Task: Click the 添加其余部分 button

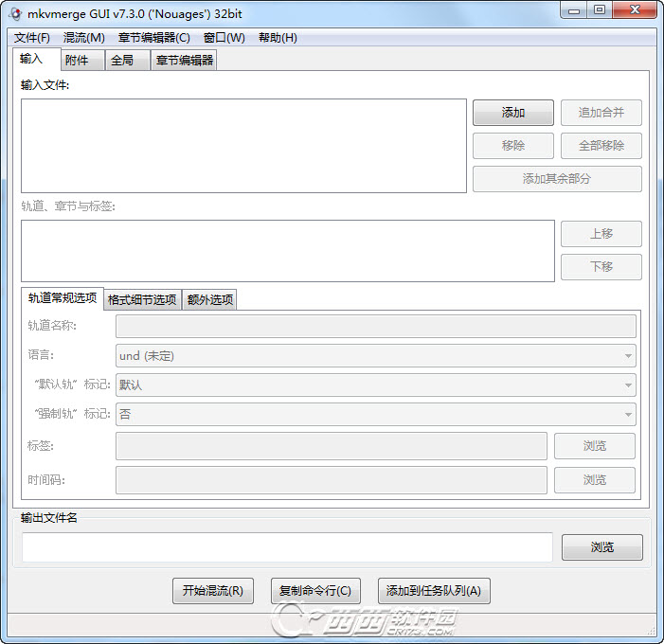Action: click(x=557, y=179)
